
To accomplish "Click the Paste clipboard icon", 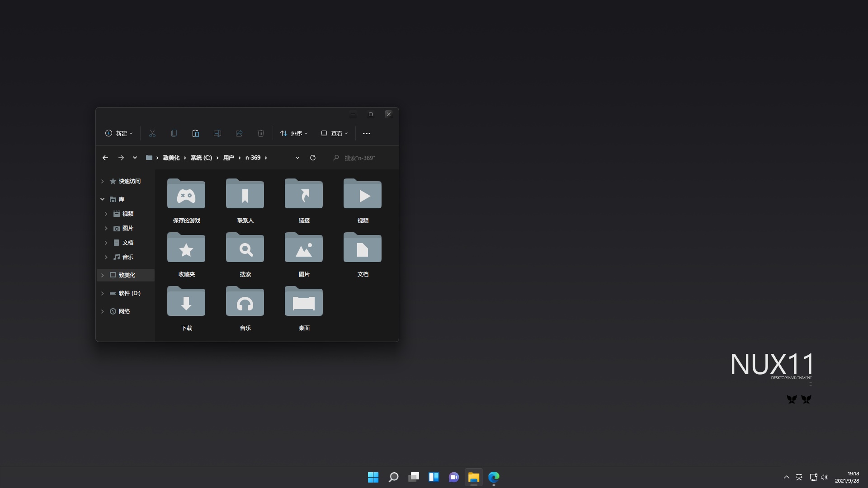I will click(196, 133).
